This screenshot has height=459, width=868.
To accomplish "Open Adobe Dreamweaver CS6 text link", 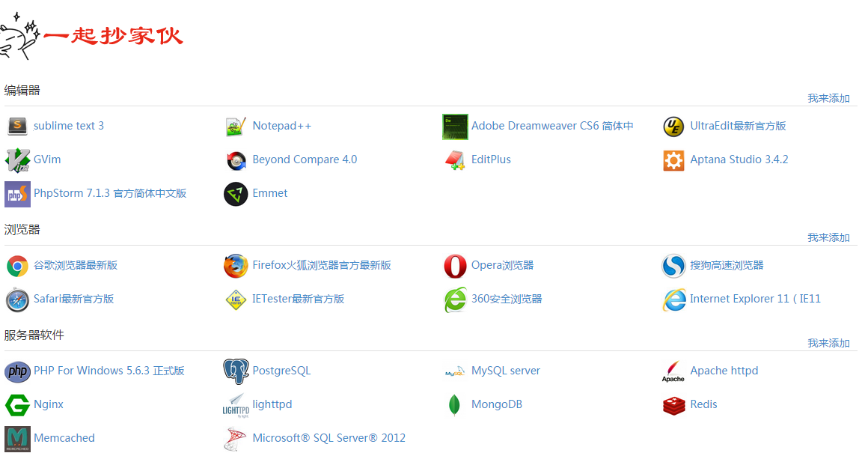I will point(552,126).
